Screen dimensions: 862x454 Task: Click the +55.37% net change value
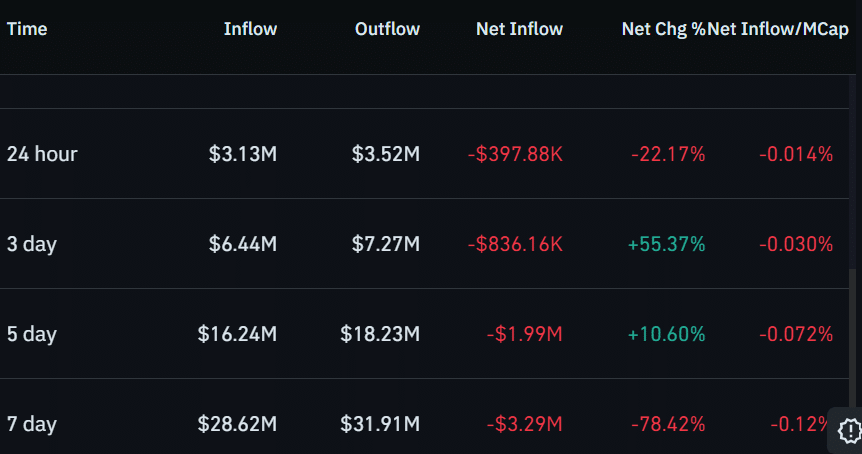(x=666, y=244)
